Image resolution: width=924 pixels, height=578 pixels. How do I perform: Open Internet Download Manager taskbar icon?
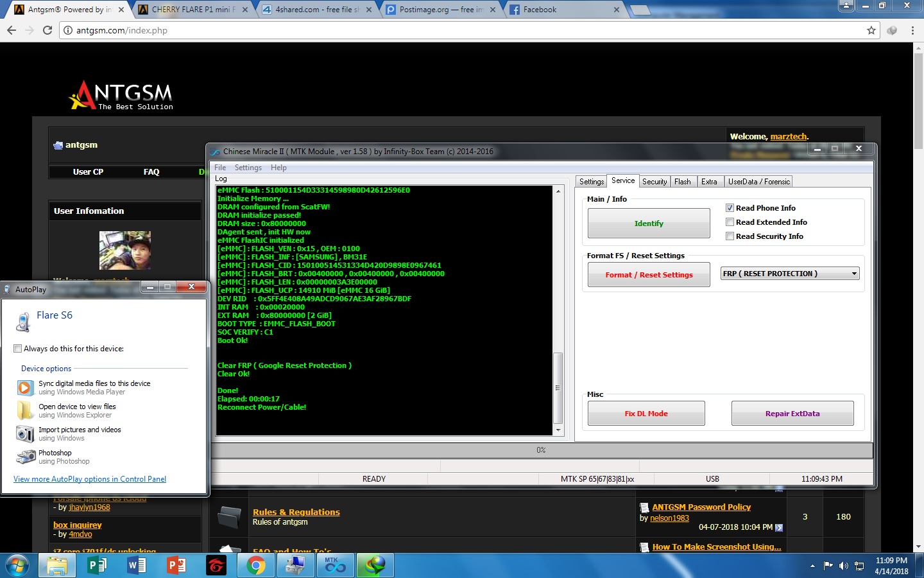point(375,565)
